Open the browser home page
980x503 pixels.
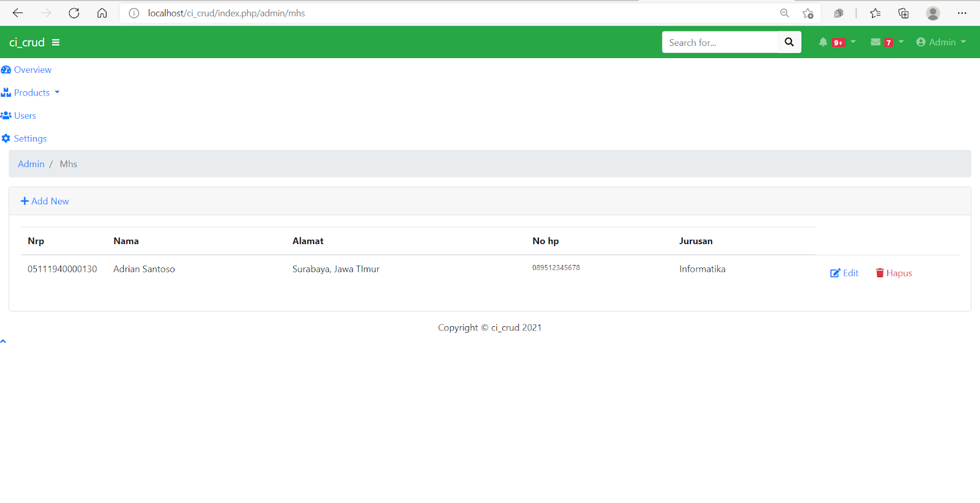pyautogui.click(x=102, y=13)
